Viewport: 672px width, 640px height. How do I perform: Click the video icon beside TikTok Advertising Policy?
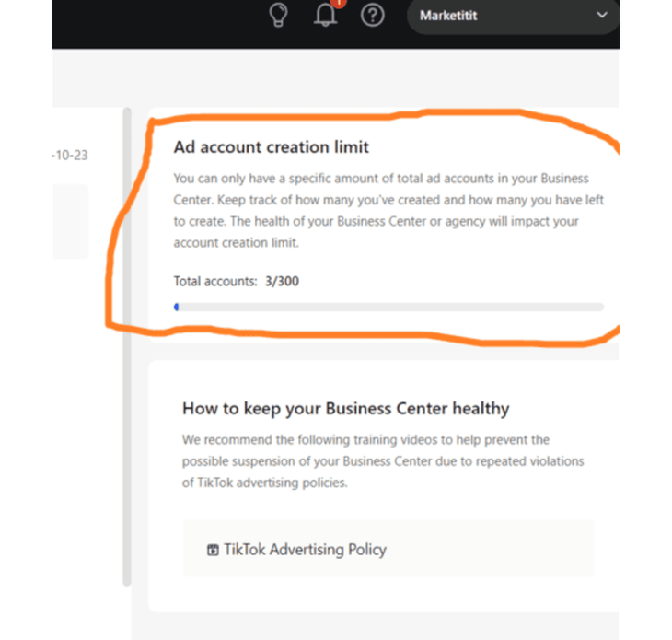point(213,550)
